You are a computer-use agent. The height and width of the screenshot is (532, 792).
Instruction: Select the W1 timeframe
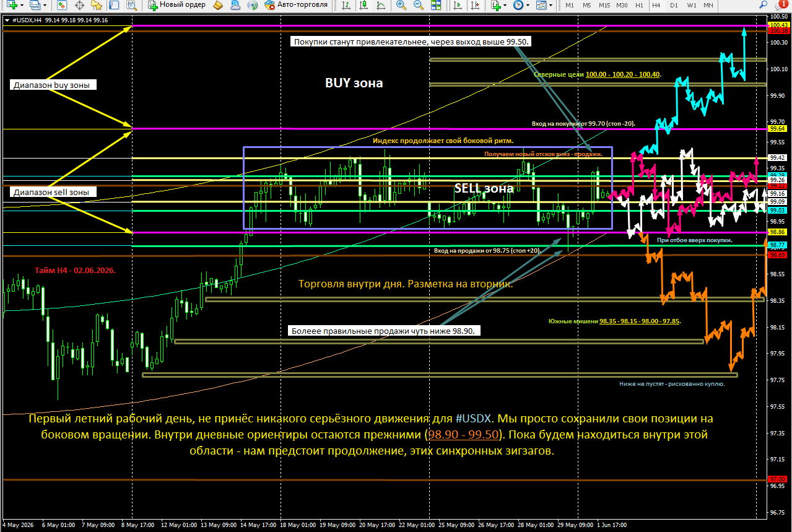pos(691,5)
